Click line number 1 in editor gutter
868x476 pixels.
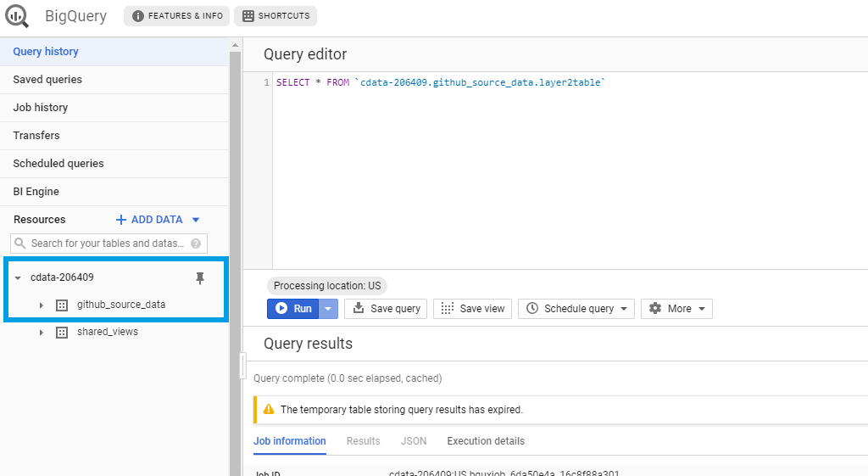pos(267,82)
